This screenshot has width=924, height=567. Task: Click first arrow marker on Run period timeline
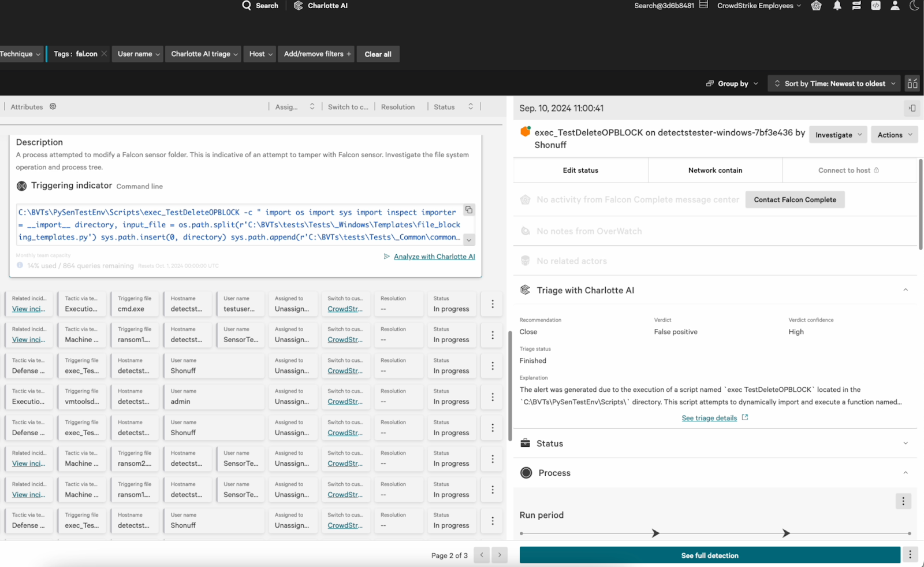(x=655, y=533)
